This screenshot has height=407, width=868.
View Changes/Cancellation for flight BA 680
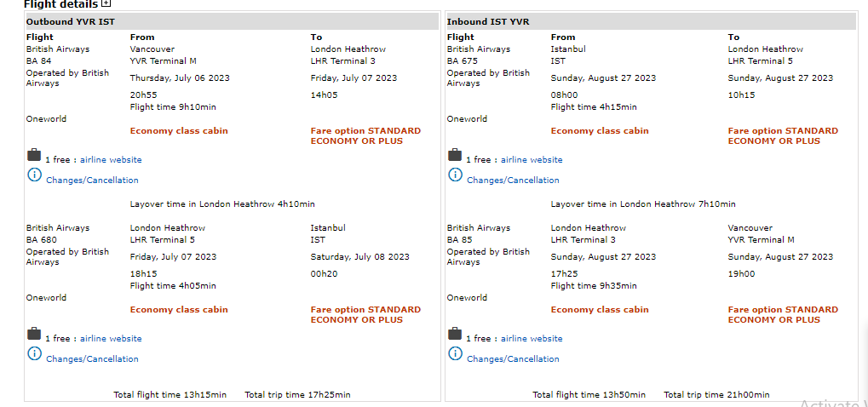click(x=92, y=359)
